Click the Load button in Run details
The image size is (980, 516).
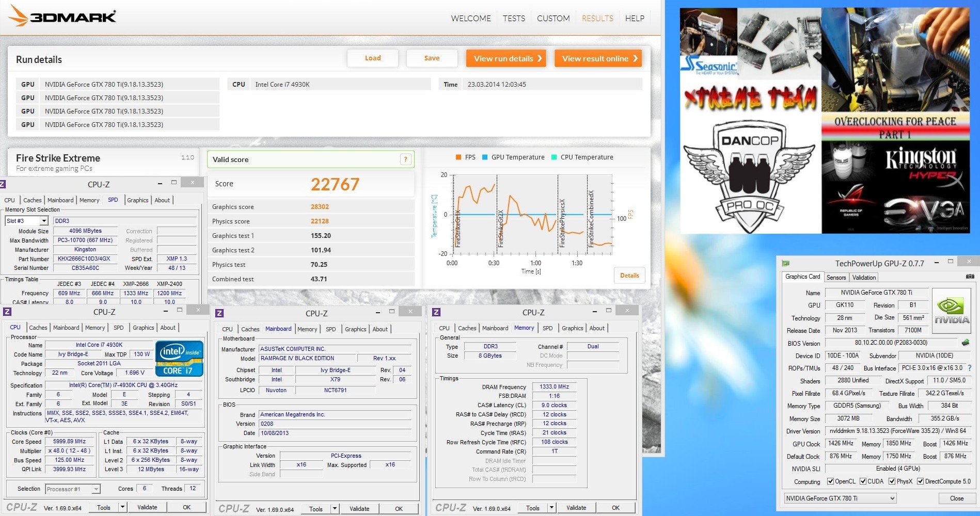[x=373, y=58]
